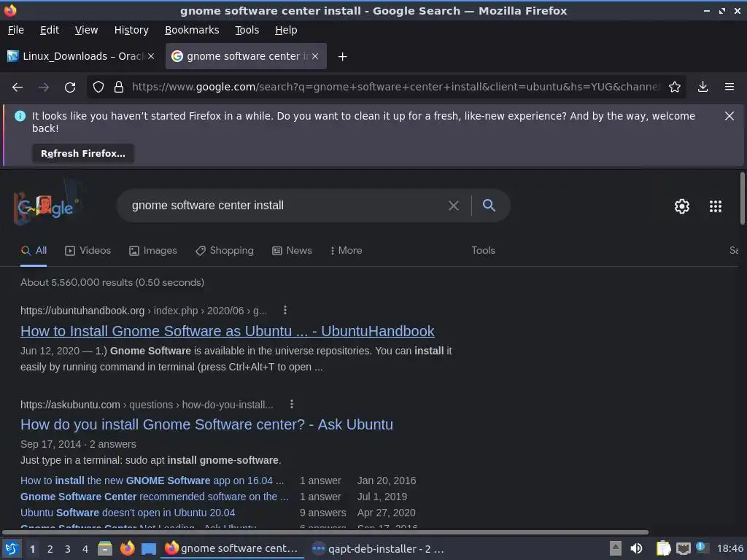747x560 pixels.
Task: Open Bookmarks menu
Action: click(192, 30)
